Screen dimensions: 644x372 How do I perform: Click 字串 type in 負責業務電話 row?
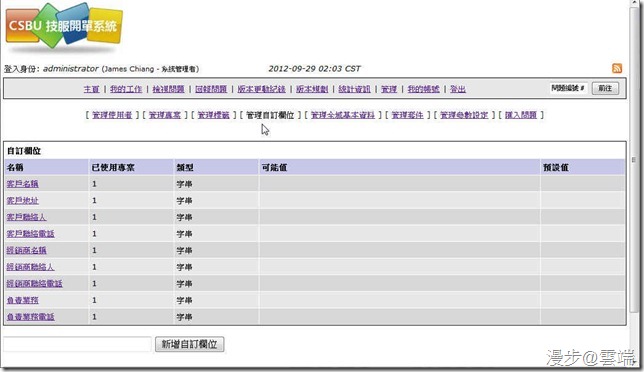pos(184,317)
